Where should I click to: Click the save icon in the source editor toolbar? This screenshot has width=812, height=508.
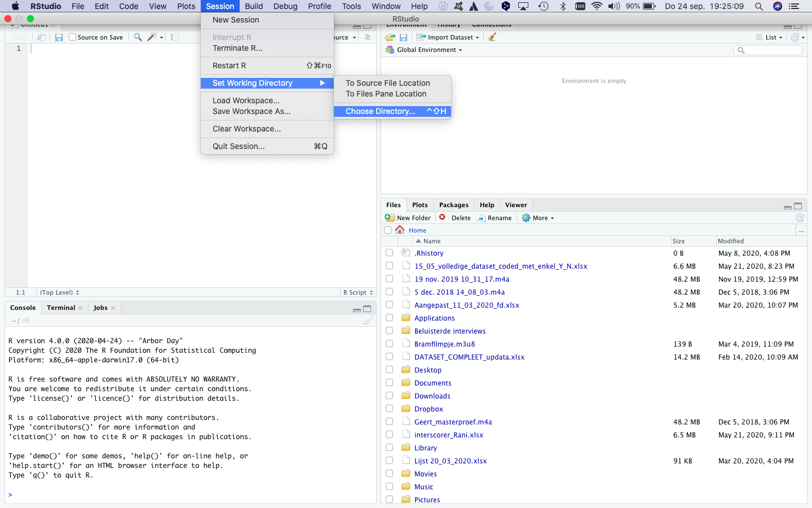coord(59,37)
